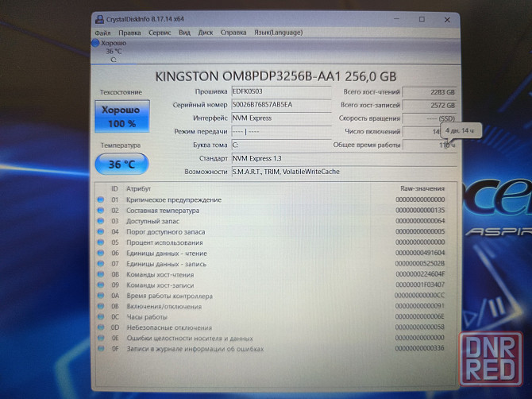Select the Небезопасные отключения attribute text
This screenshot has height=399, width=532.
point(169,327)
